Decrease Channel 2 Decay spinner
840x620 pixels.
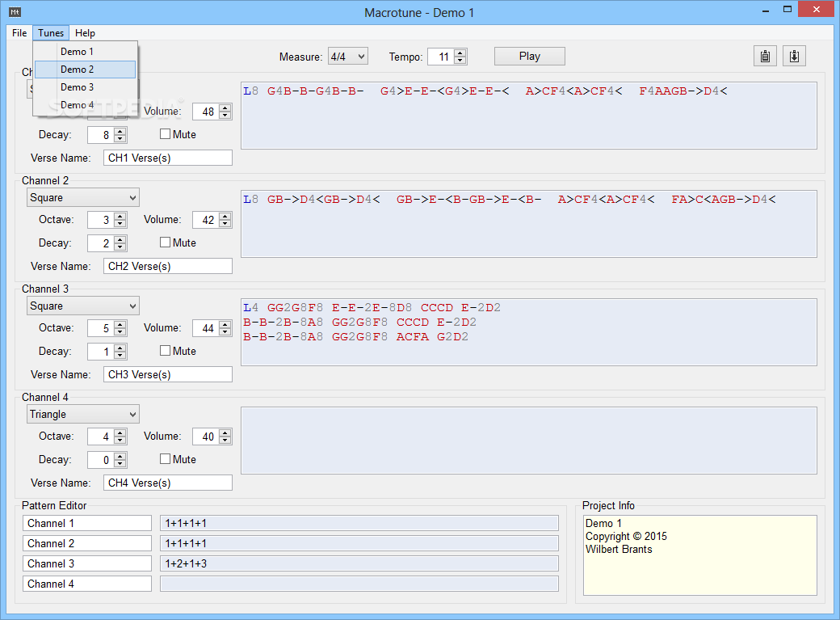(x=120, y=247)
